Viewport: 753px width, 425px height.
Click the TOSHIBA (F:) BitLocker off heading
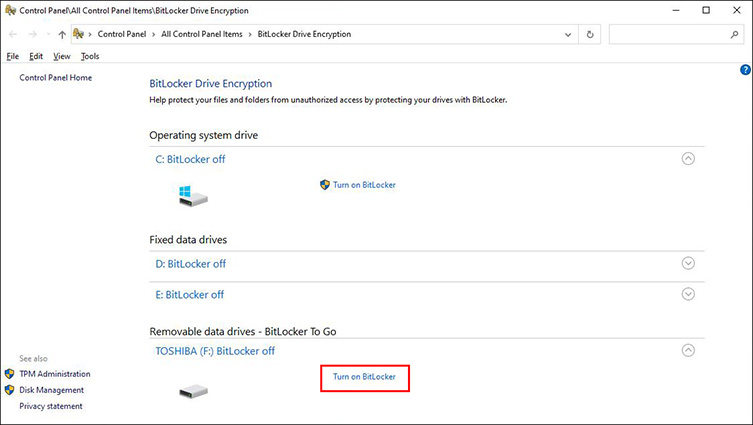click(x=215, y=351)
